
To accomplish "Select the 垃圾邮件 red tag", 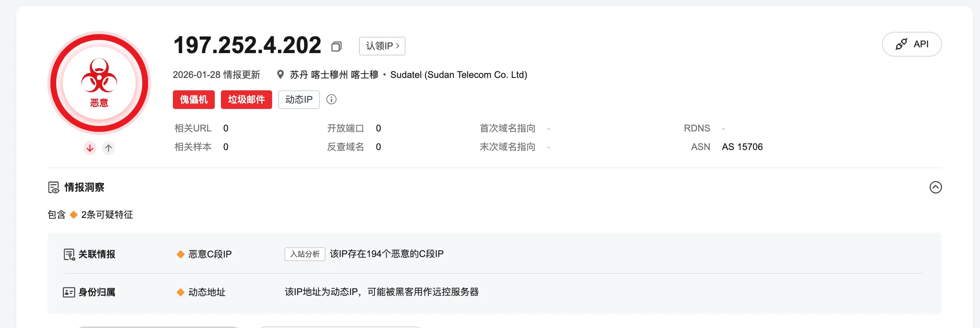I will 246,100.
